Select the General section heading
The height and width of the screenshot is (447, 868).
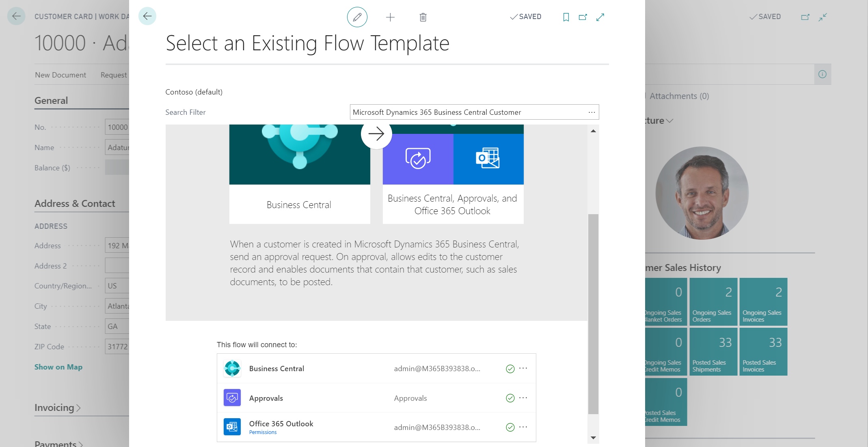[51, 101]
